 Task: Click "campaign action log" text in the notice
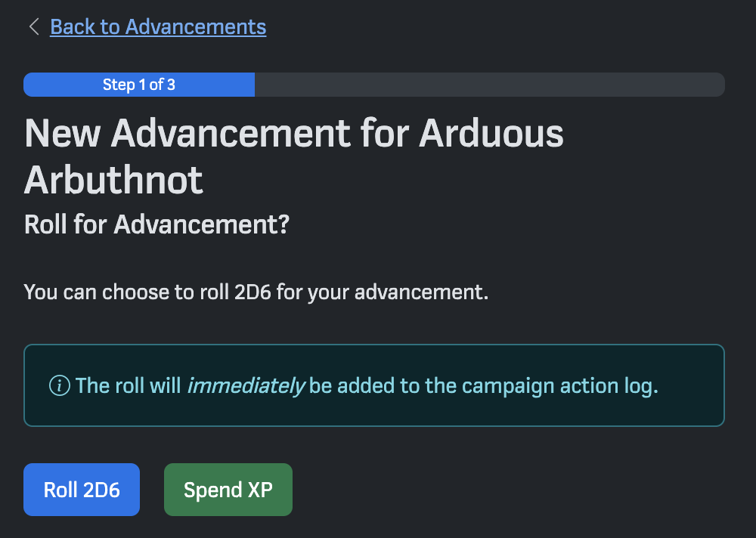559,386
